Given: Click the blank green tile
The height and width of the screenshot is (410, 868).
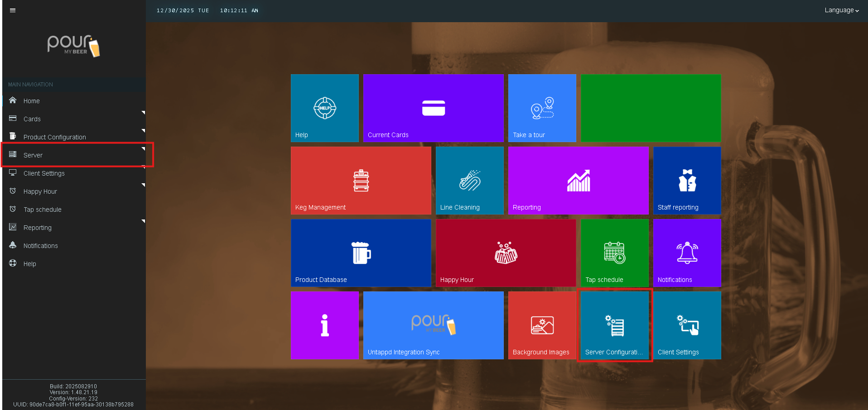Looking at the screenshot, I should coord(651,108).
